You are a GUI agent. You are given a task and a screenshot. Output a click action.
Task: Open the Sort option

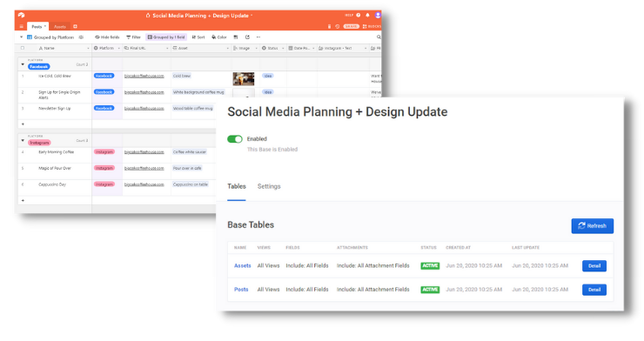(198, 37)
